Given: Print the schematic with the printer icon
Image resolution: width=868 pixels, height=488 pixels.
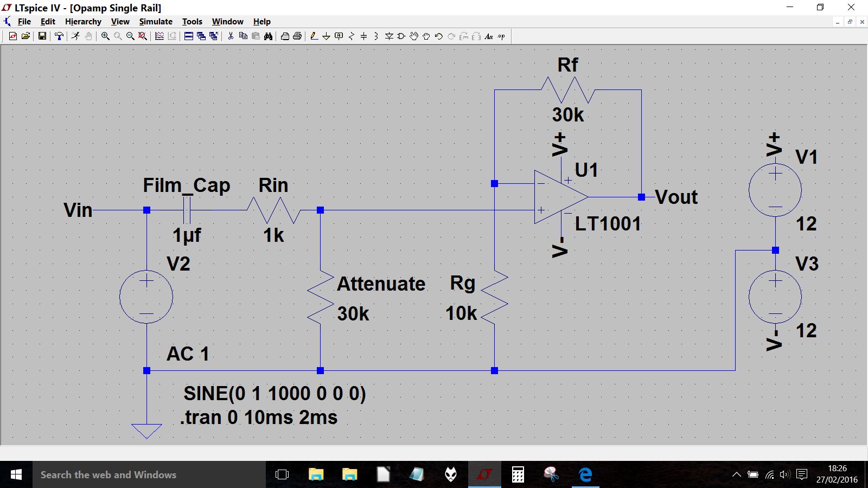Looking at the screenshot, I should (x=297, y=36).
